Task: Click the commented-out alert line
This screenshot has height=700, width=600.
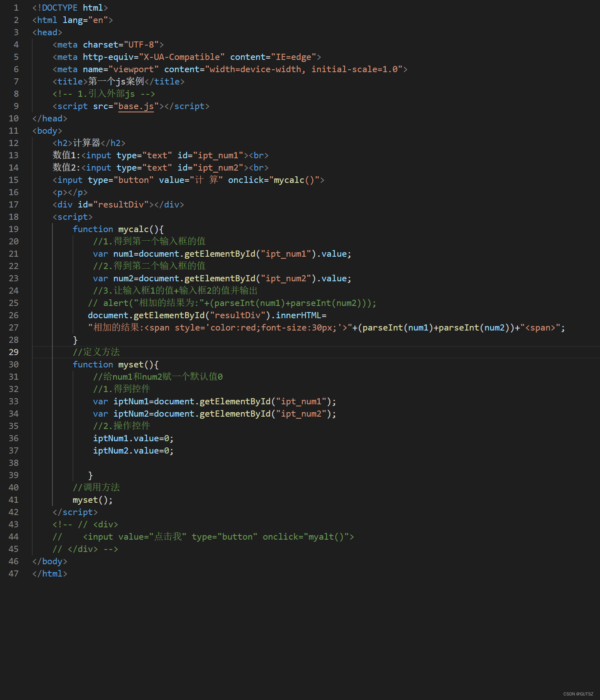Action: [232, 303]
